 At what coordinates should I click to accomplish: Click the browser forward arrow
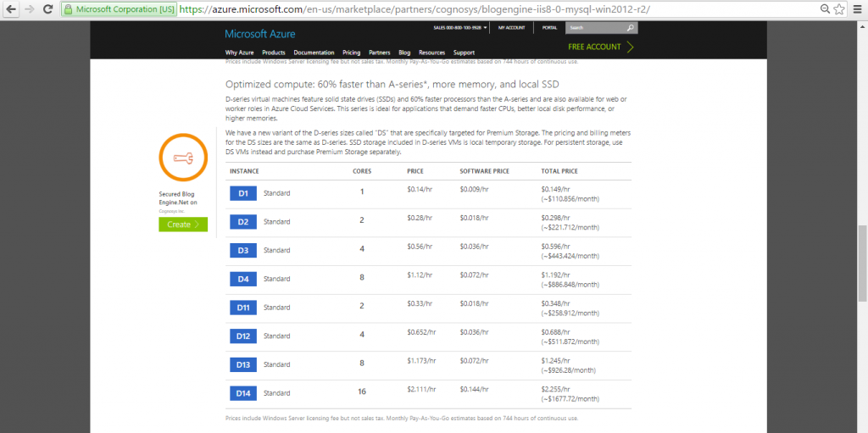(x=31, y=9)
